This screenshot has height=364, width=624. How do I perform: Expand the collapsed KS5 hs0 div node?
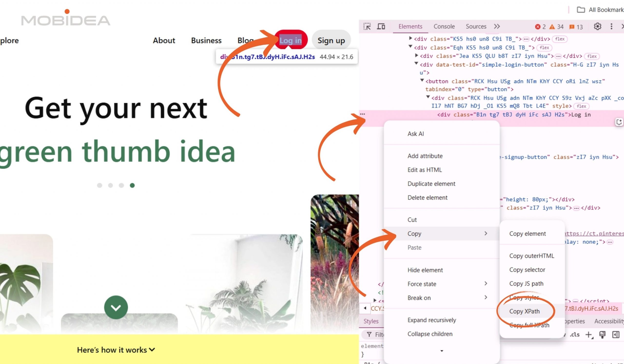point(410,38)
